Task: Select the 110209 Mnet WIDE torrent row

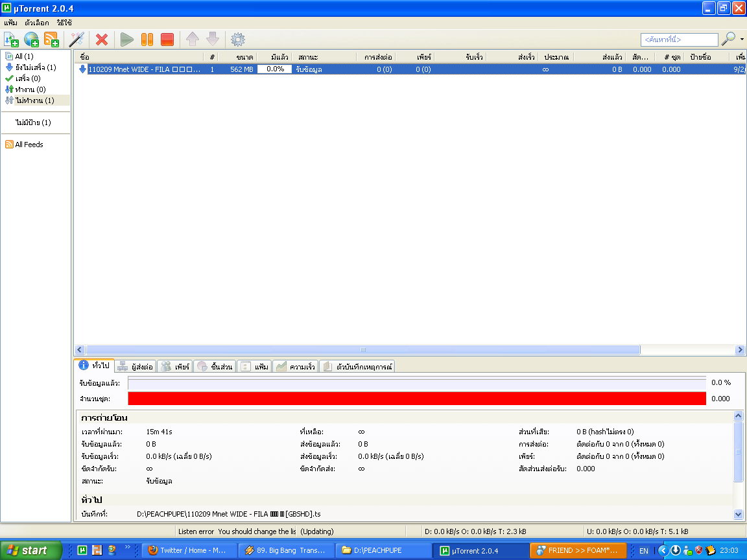Action: pyautogui.click(x=410, y=69)
